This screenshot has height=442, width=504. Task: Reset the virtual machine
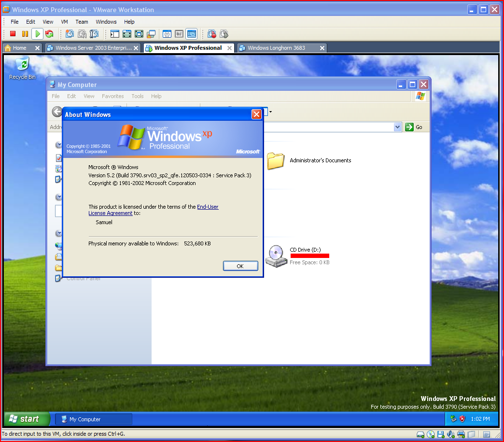coord(50,34)
